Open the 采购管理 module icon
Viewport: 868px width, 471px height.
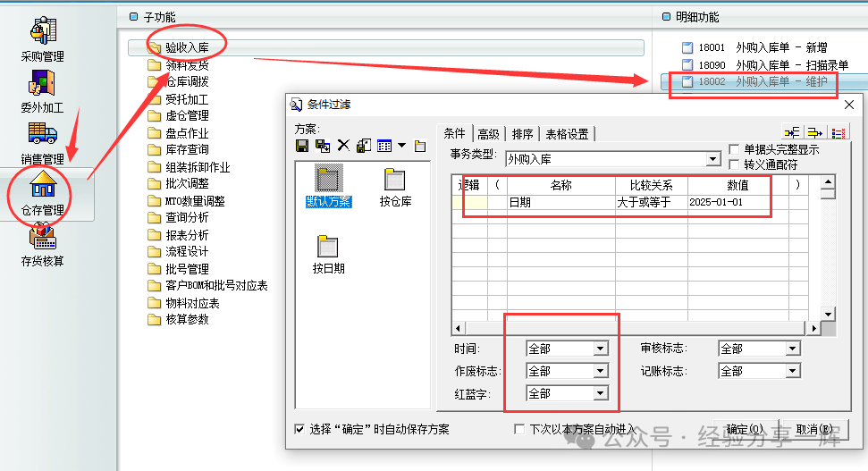click(x=42, y=32)
